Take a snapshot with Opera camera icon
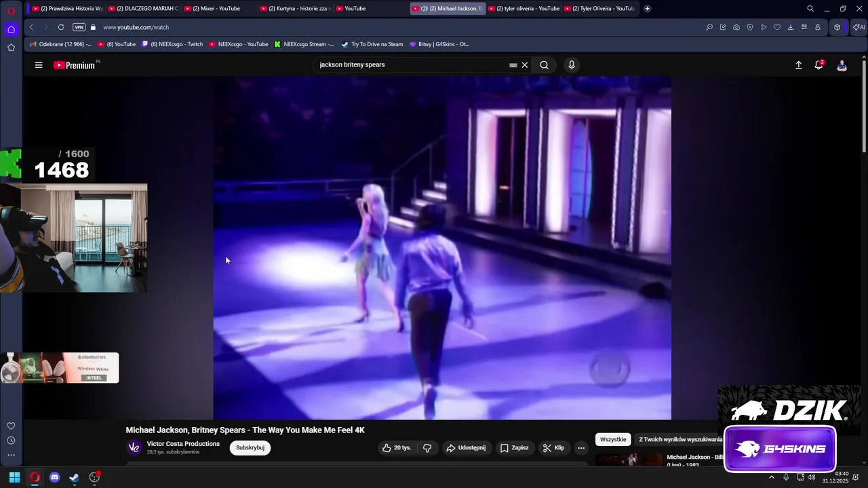 [x=736, y=27]
